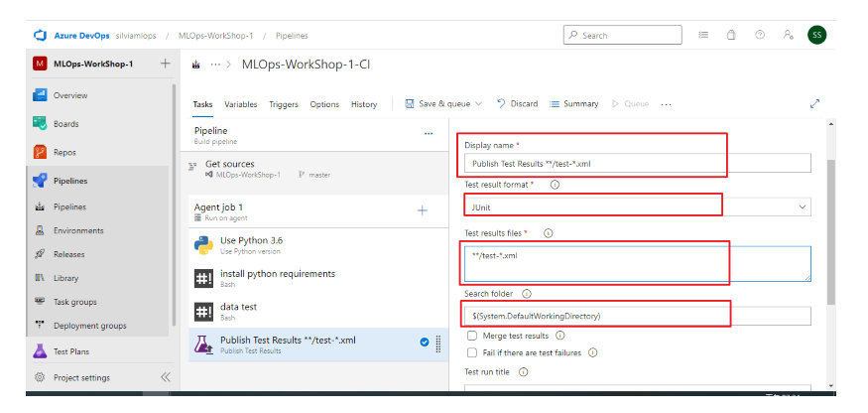Image resolution: width=868 pixels, height=413 pixels.
Task: Open info icon next to Merge test results
Action: pos(559,336)
